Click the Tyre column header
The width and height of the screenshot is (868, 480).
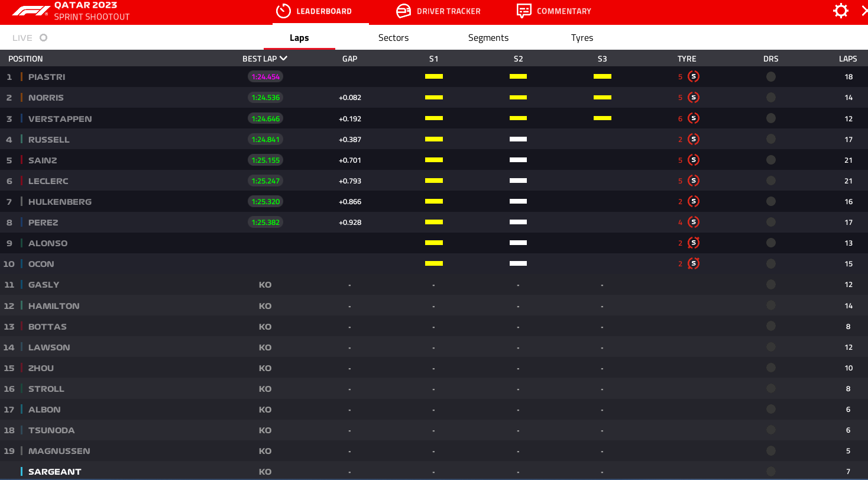tap(687, 59)
